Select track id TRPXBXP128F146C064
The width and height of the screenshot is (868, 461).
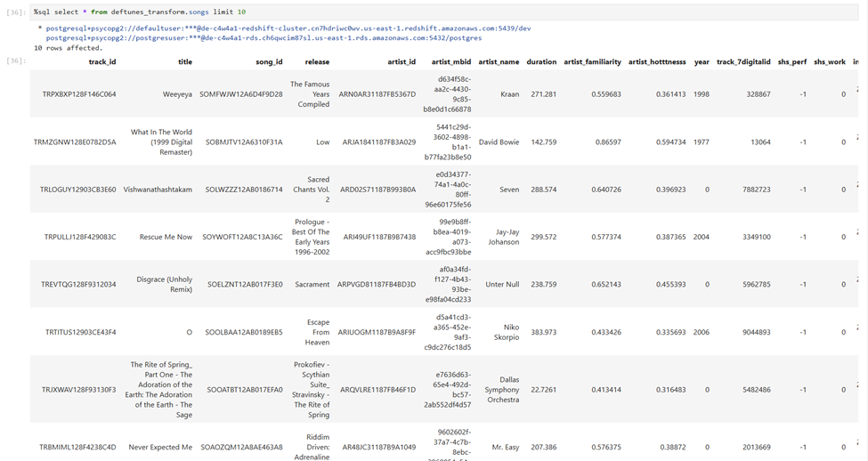tap(79, 94)
